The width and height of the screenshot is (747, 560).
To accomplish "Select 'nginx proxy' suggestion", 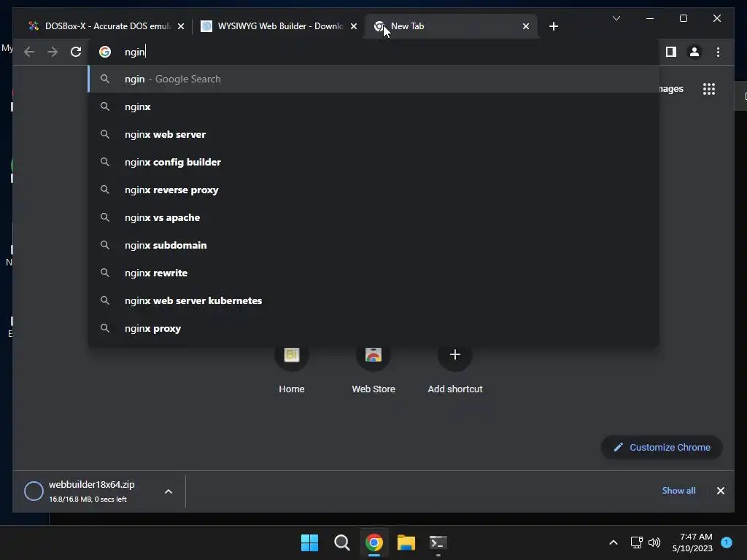I will (x=374, y=328).
